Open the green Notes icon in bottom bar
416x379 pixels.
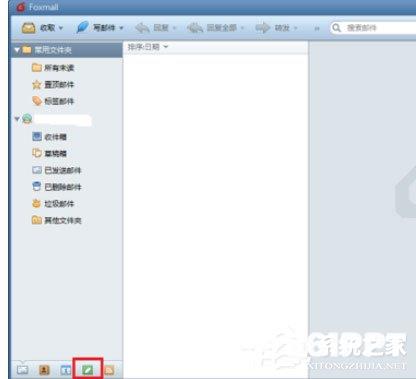click(x=88, y=369)
